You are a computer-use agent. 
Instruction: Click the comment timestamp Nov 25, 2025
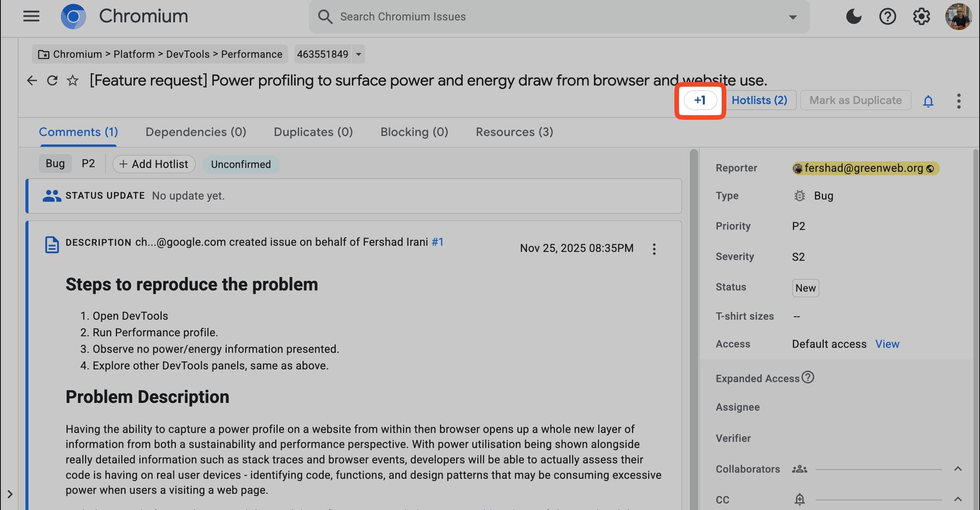pyautogui.click(x=576, y=248)
